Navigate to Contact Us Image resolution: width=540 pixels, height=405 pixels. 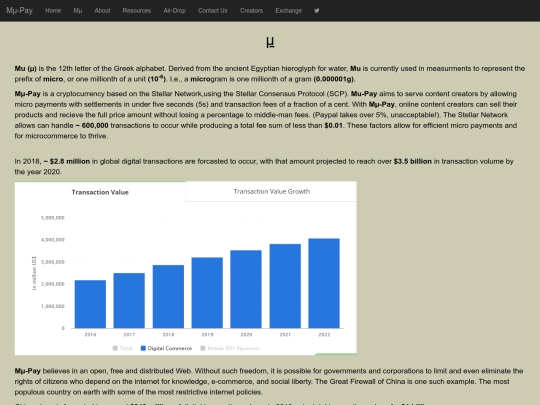click(213, 11)
